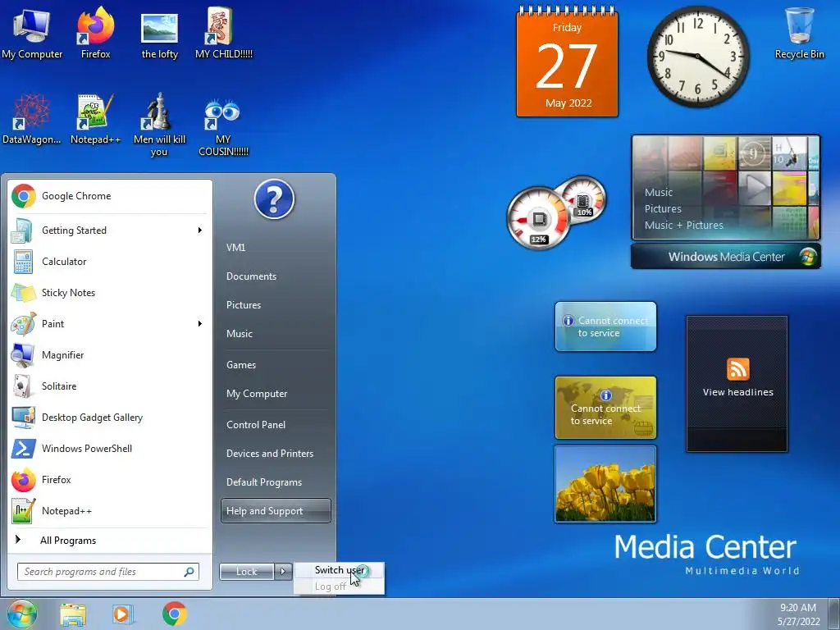
Task: Open Windows Media Player from taskbar
Action: [123, 614]
